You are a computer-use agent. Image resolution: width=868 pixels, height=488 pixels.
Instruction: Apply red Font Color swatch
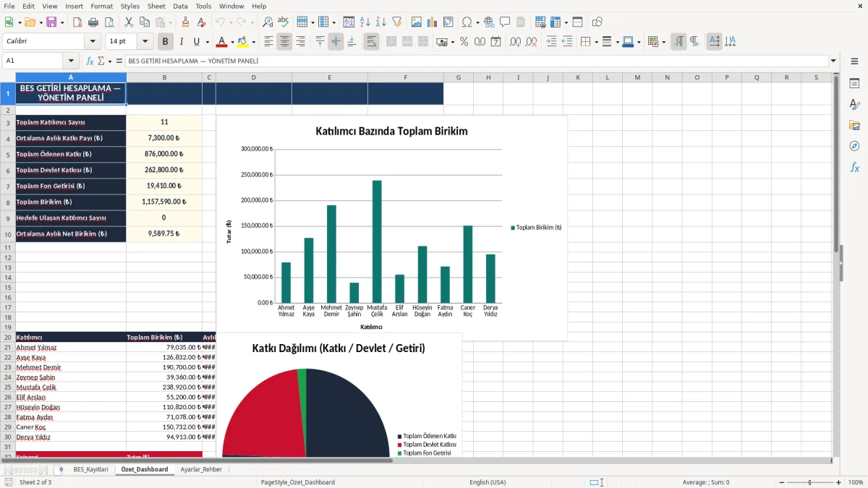pyautogui.click(x=222, y=42)
